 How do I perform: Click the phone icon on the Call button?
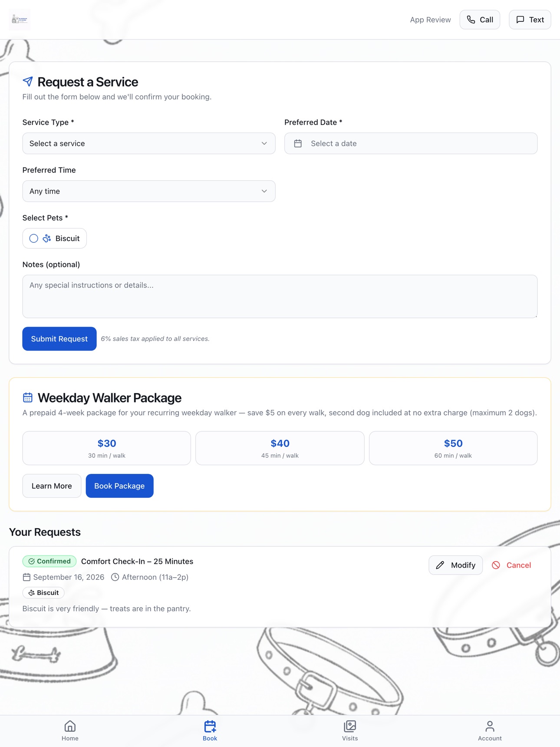471,20
